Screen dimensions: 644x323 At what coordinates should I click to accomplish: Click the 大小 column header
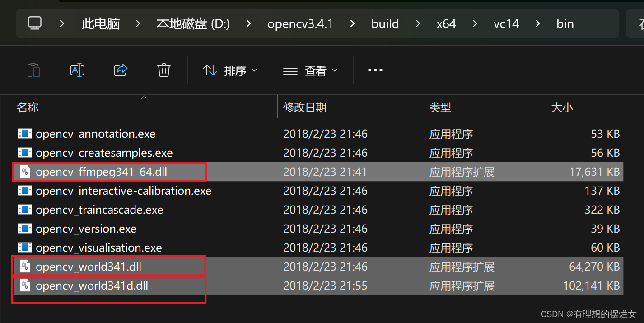click(561, 107)
